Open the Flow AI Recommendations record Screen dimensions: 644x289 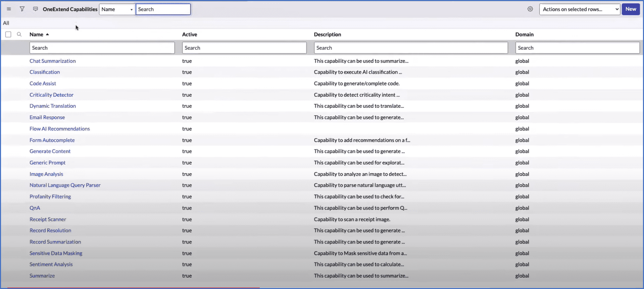click(x=60, y=129)
